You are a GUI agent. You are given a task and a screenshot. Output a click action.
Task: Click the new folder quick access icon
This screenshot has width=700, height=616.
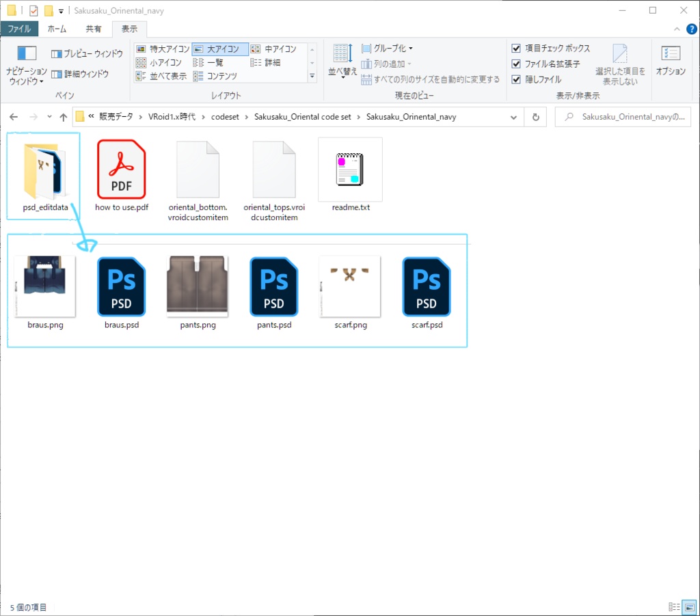coord(49,10)
